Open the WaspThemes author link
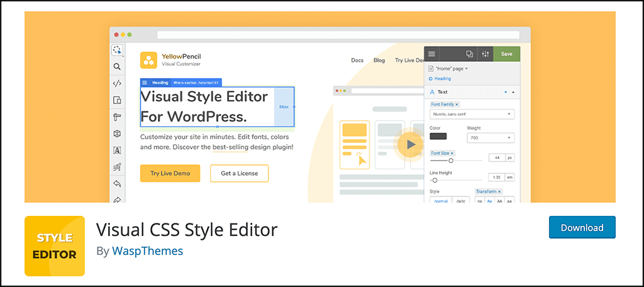 pos(147,251)
